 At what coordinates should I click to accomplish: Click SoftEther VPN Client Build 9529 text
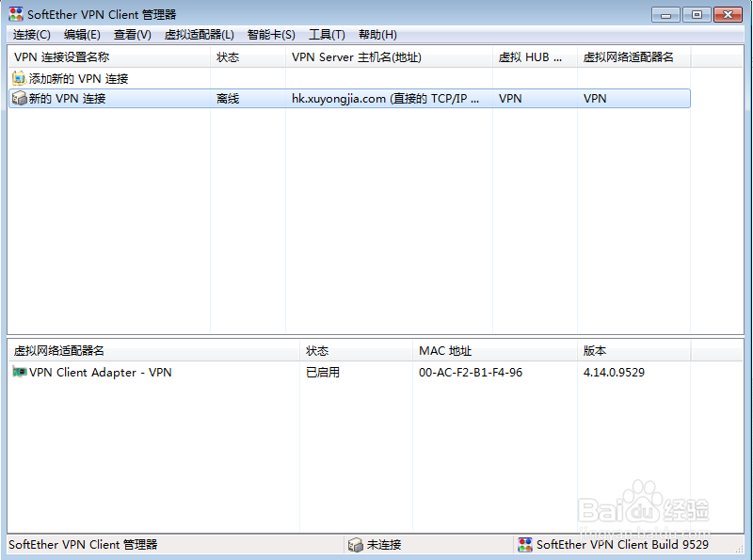click(622, 545)
